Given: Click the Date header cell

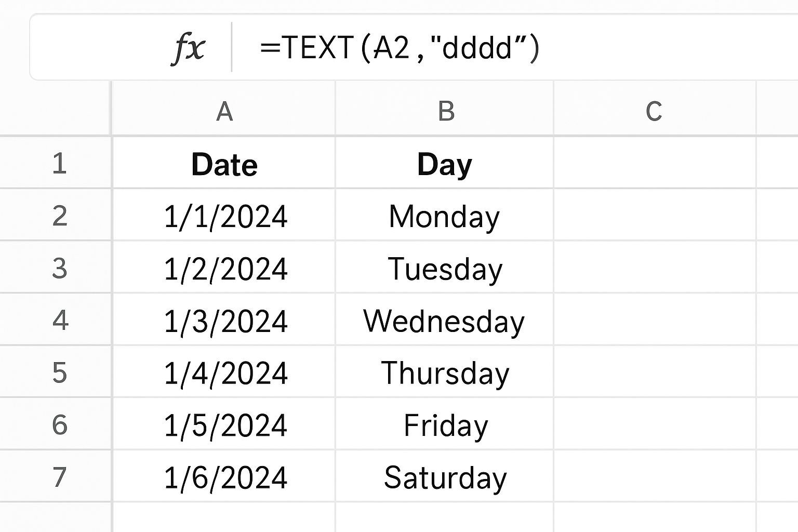Looking at the screenshot, I should pos(224,164).
